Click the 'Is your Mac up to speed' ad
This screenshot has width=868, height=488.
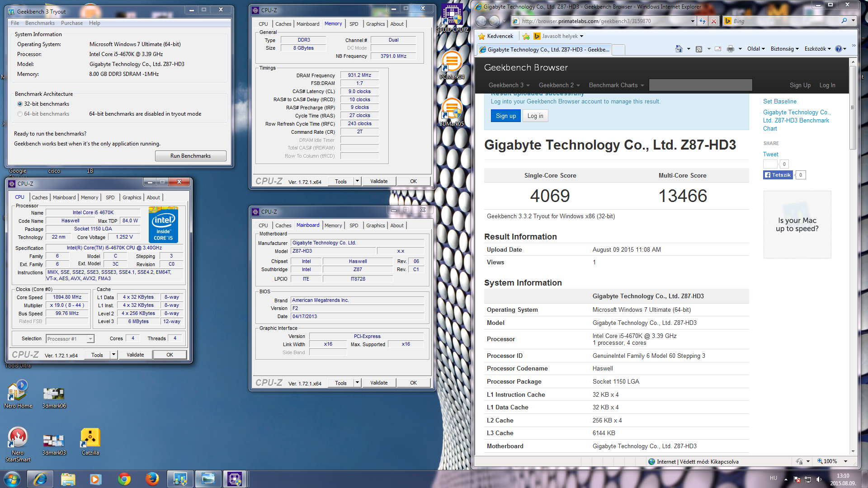pos(797,225)
